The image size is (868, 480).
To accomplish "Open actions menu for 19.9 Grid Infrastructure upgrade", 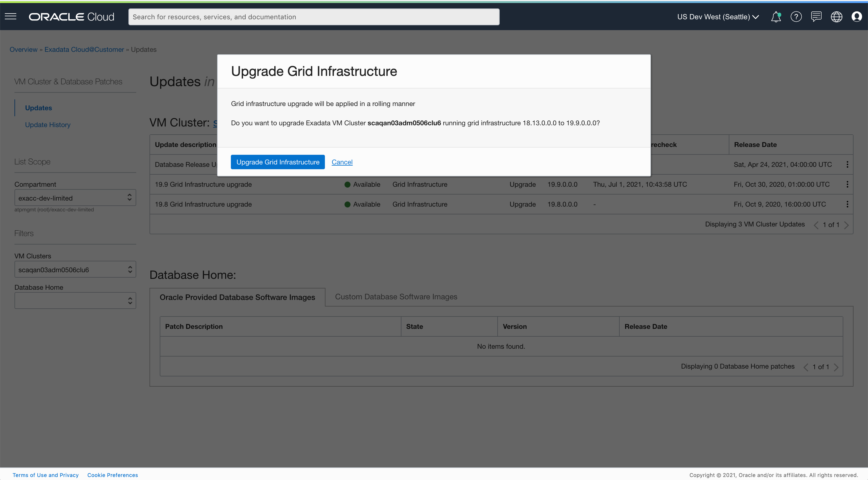I will pos(847,184).
